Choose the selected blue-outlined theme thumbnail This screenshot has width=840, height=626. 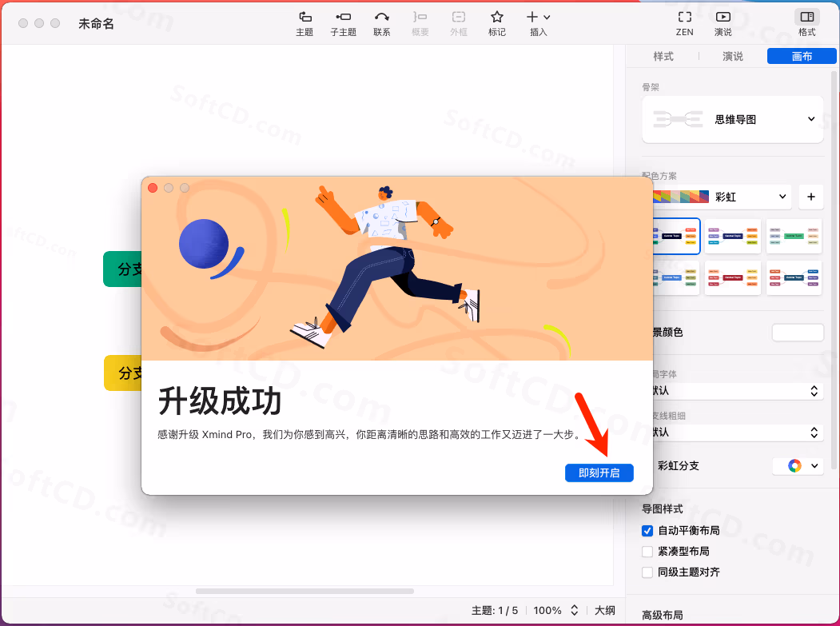676,236
